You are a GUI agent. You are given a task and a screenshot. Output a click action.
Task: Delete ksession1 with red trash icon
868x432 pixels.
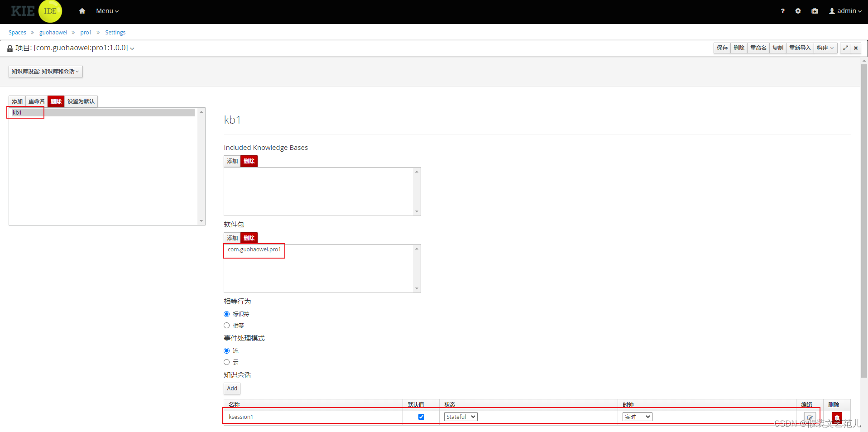point(837,417)
